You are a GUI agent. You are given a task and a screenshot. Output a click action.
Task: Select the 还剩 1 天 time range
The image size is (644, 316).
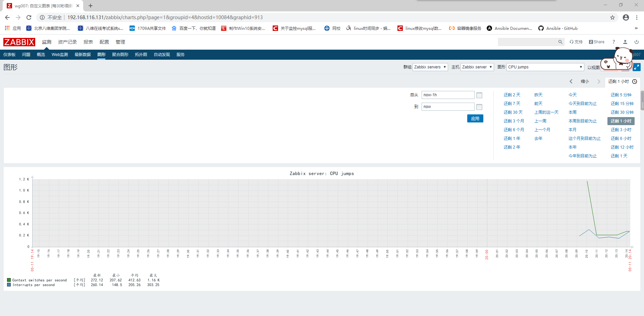tap(619, 156)
